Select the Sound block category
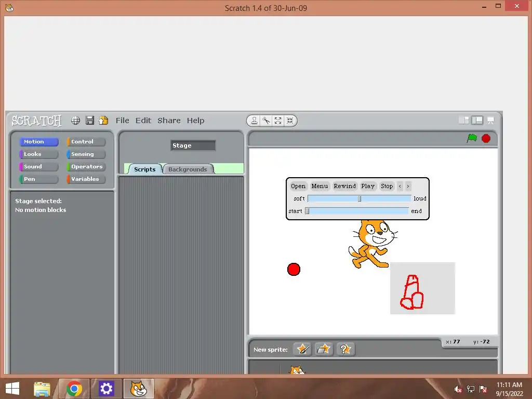 [39, 167]
